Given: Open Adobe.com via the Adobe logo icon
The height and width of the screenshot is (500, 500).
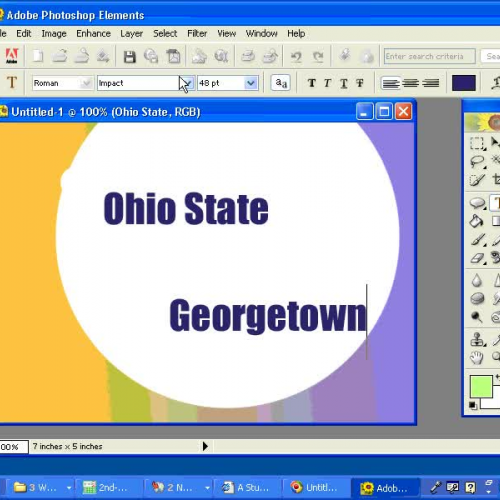Looking at the screenshot, I should (x=12, y=56).
